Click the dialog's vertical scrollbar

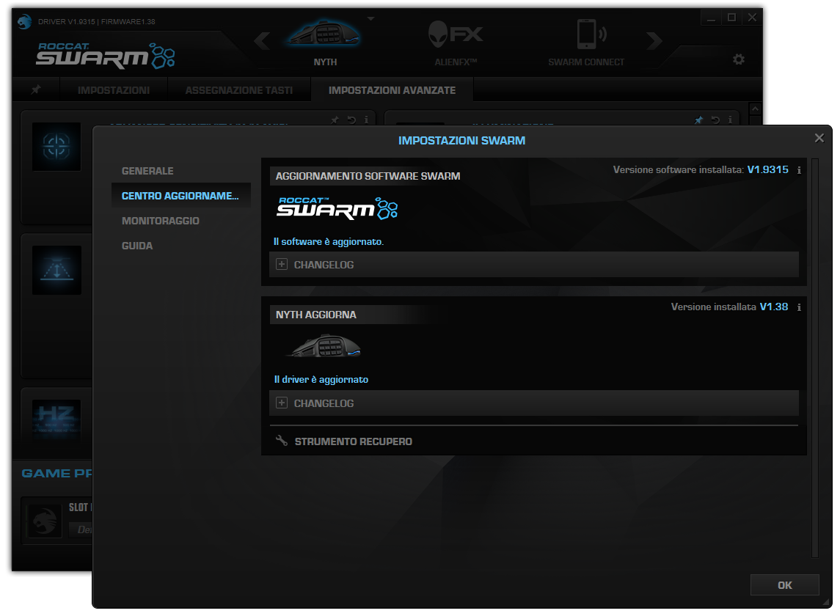(815, 358)
